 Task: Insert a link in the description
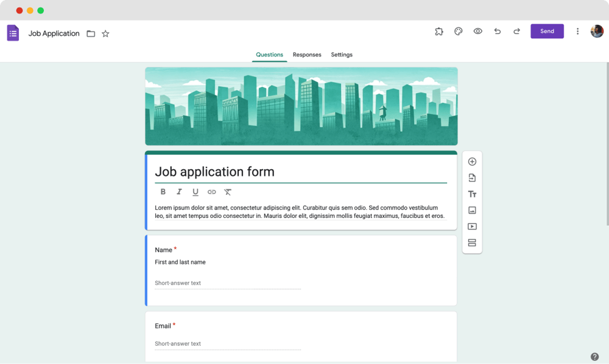[x=212, y=192]
